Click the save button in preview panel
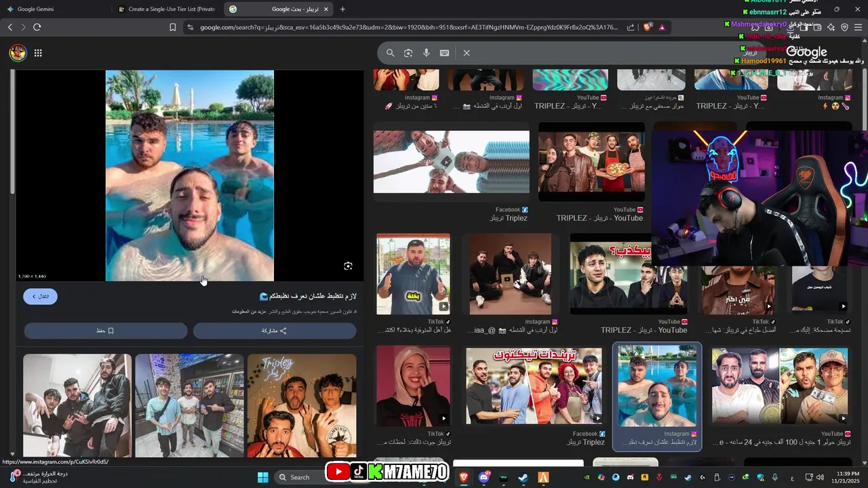This screenshot has height=488, width=868. pos(105,331)
